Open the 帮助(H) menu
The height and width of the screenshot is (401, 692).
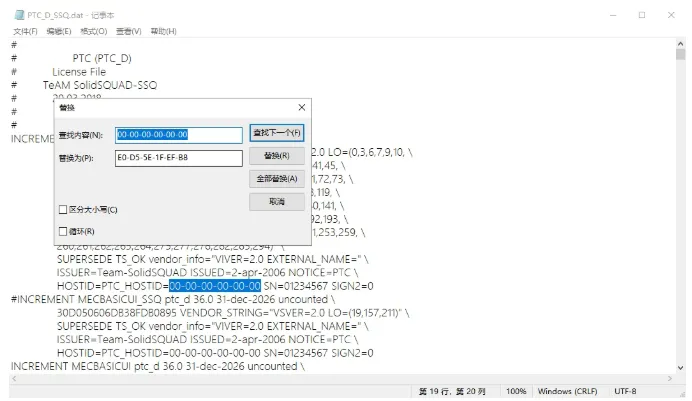(163, 31)
